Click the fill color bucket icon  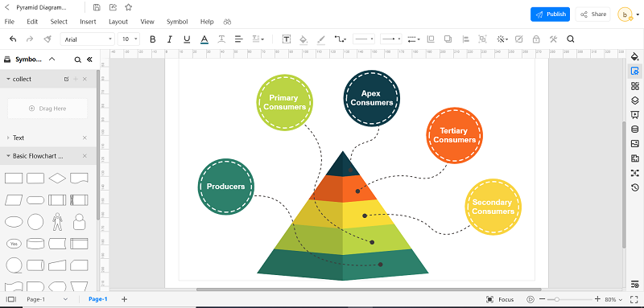point(303,39)
